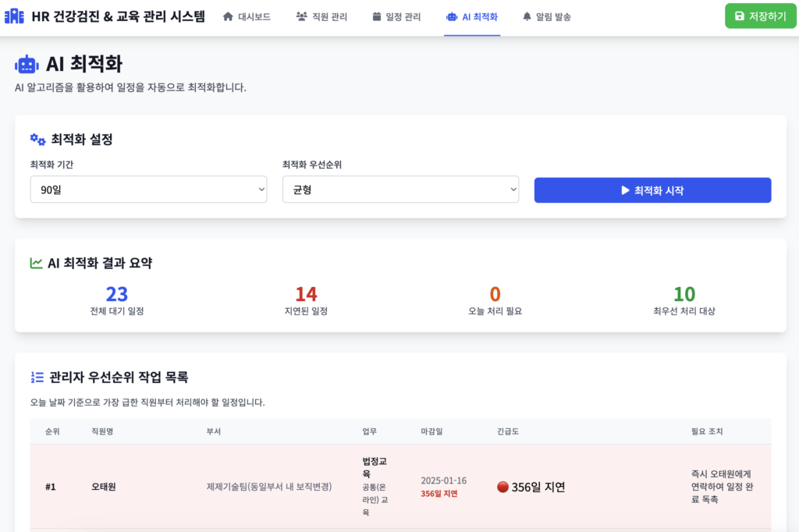799x532 pixels.
Task: Click the HR 건강검진 & 교육 관리 시스템 title
Action: click(118, 16)
